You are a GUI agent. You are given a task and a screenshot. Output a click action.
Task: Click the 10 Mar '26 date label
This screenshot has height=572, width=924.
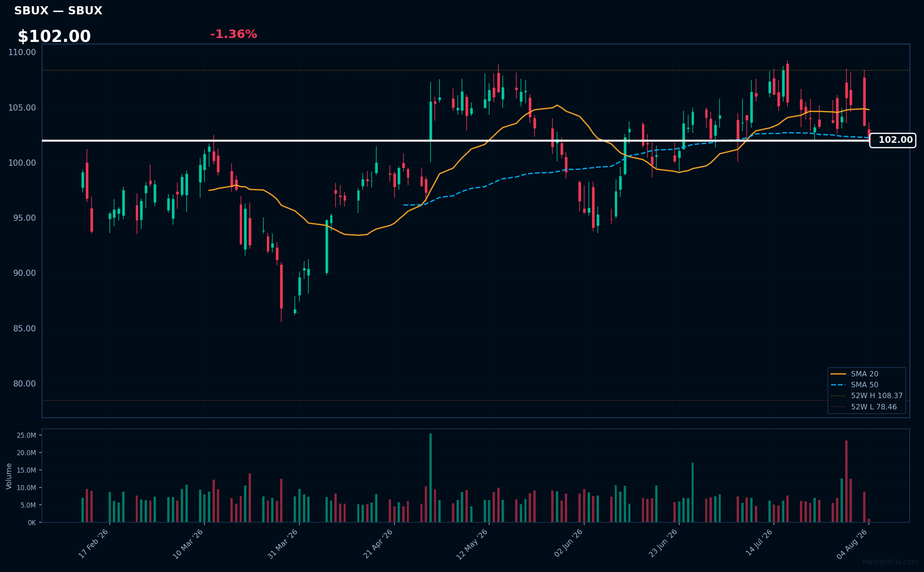click(188, 544)
